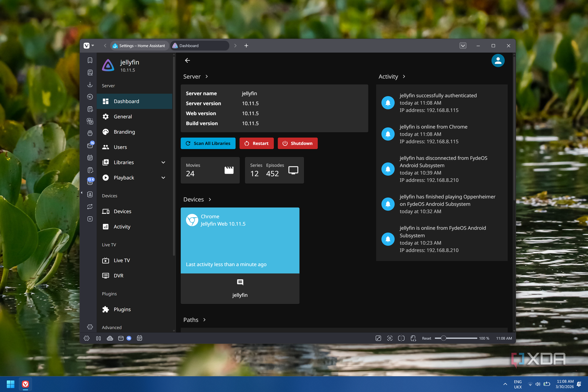Image resolution: width=588 pixels, height=392 pixels.
Task: Select the Chrome device card
Action: pos(240,241)
